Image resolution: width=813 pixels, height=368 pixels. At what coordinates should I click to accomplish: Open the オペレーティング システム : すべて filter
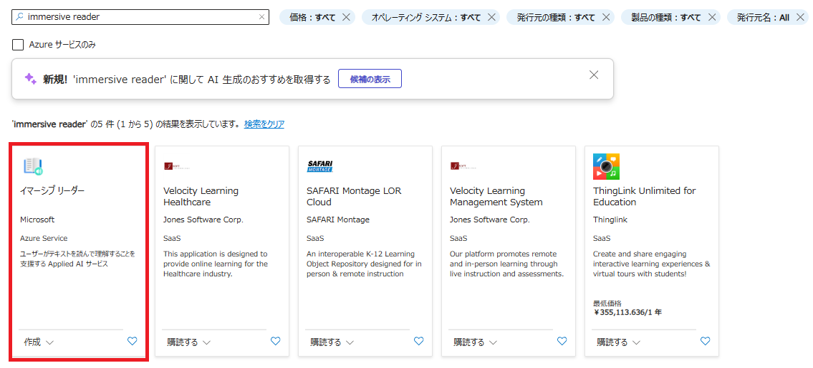(x=426, y=17)
